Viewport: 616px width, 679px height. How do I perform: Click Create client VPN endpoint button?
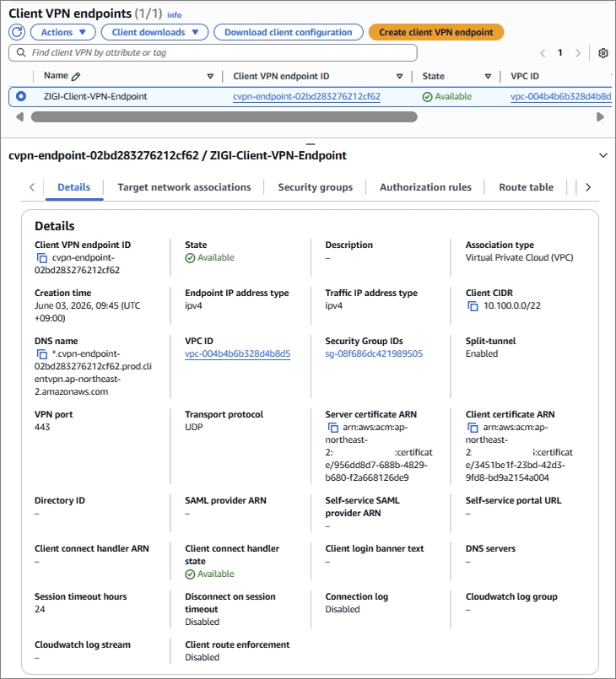point(435,32)
